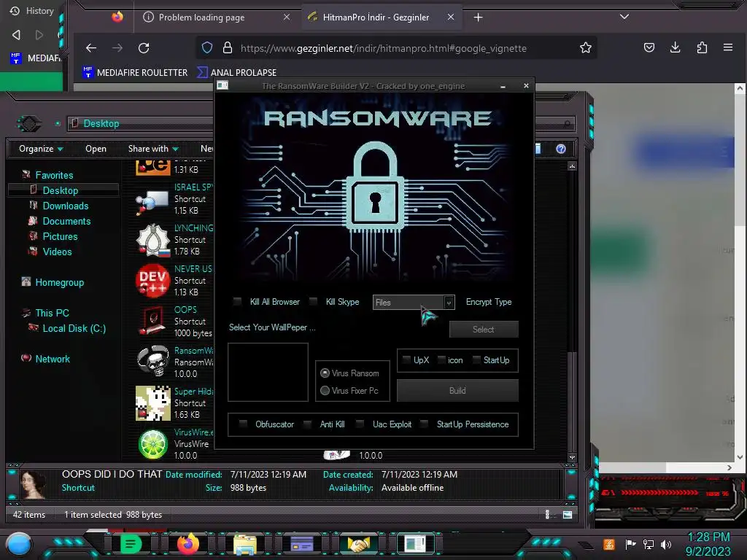747x560 pixels.
Task: Select the LYNCHING shortcut icon
Action: point(152,240)
